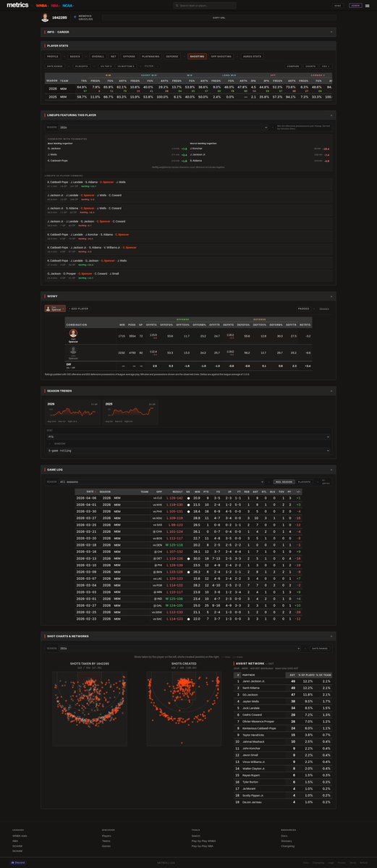Click the Add Player button in WOWY
Image resolution: width=377 pixels, height=868 pixels.
coord(79,308)
